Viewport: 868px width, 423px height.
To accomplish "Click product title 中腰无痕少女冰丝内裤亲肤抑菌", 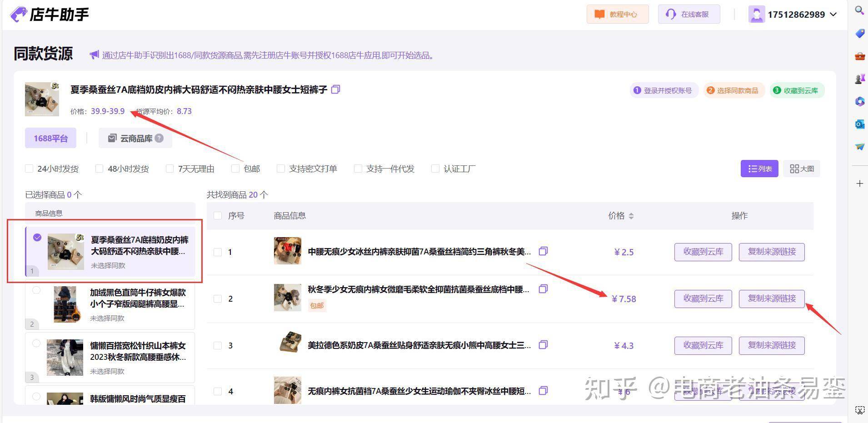I will [x=419, y=251].
